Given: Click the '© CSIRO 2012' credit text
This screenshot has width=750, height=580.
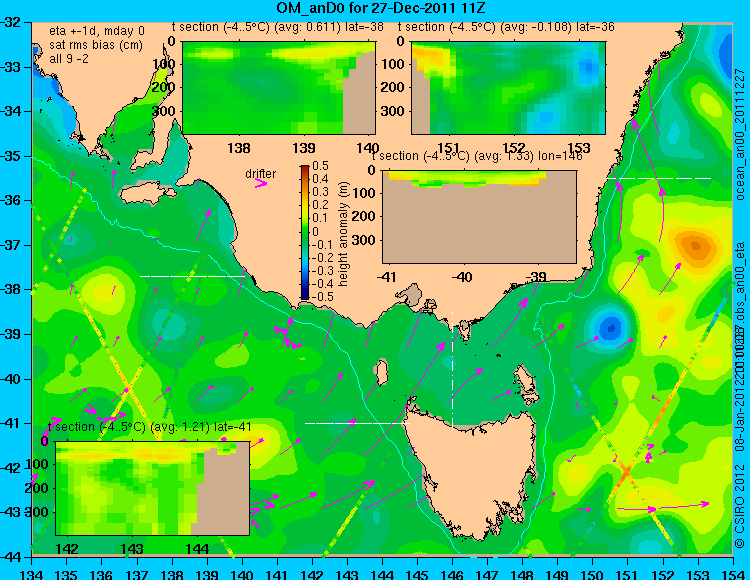Looking at the screenshot, I should click(x=740, y=505).
